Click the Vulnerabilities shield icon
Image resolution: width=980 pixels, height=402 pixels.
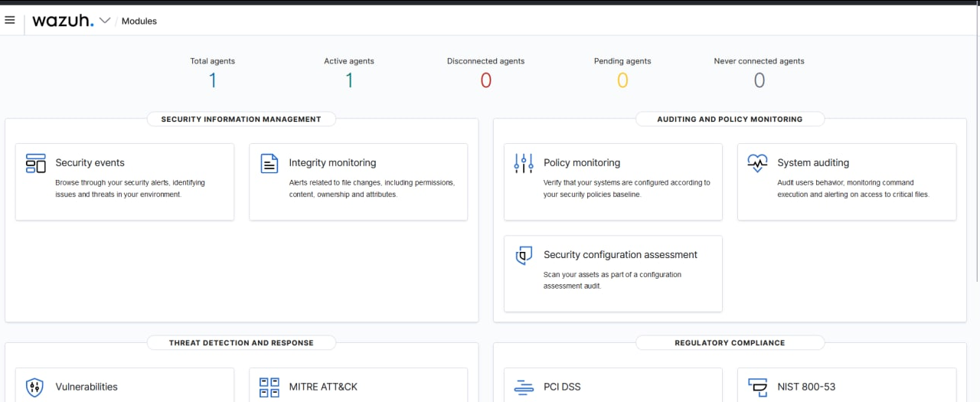tap(35, 387)
